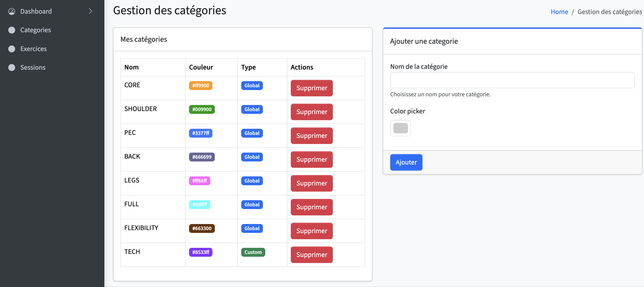Focus the Nom de la catégorie field
Screen dimensions: 644x287
coord(512,80)
